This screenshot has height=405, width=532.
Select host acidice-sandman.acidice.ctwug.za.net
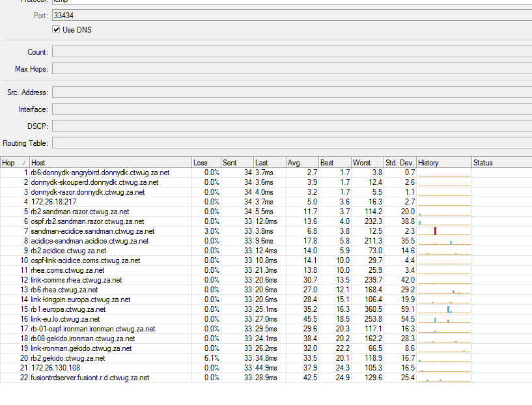pos(90,241)
